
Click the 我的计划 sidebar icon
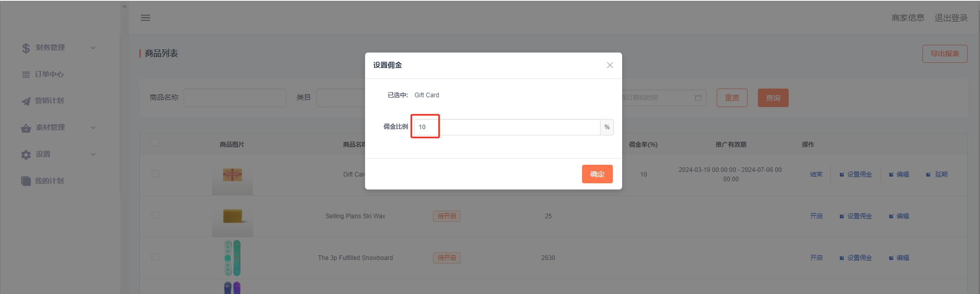click(26, 181)
